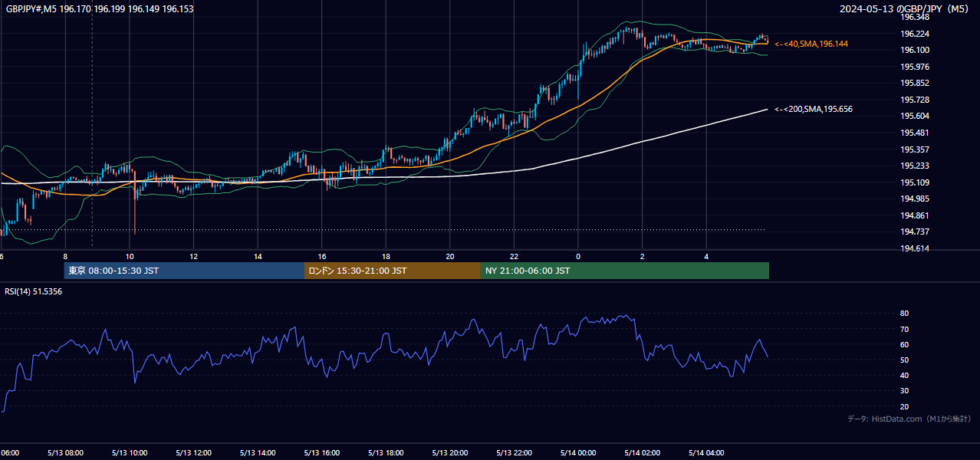Viewport: 980px width, 460px height.
Task: Click bottom time label 5/13 16:00
Action: [322, 452]
